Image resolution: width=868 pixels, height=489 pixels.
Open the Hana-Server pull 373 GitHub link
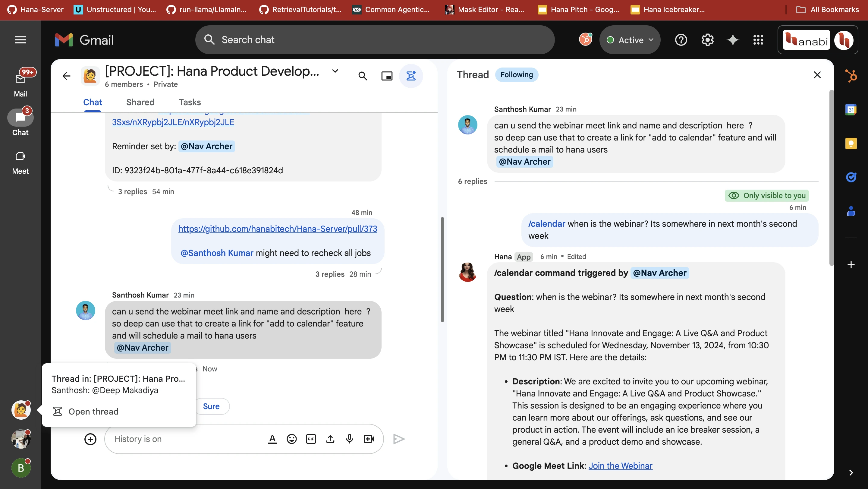pyautogui.click(x=278, y=229)
